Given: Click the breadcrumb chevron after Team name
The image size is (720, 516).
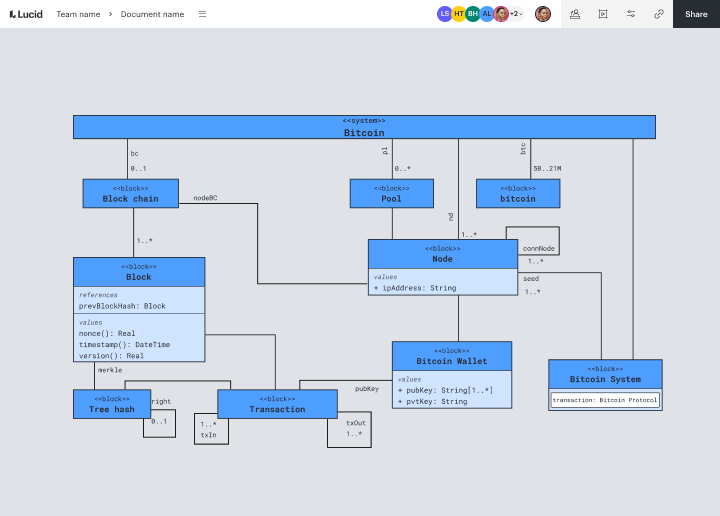Looking at the screenshot, I should point(110,14).
